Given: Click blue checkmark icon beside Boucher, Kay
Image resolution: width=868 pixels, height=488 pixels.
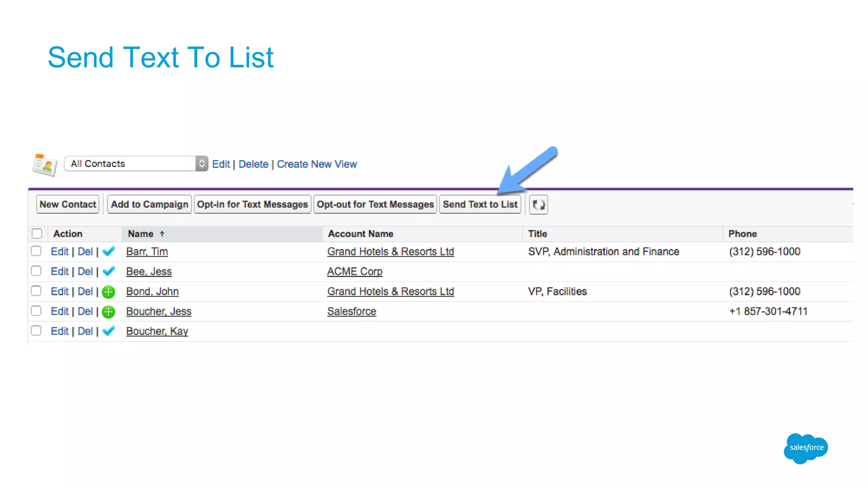Looking at the screenshot, I should 109,331.
